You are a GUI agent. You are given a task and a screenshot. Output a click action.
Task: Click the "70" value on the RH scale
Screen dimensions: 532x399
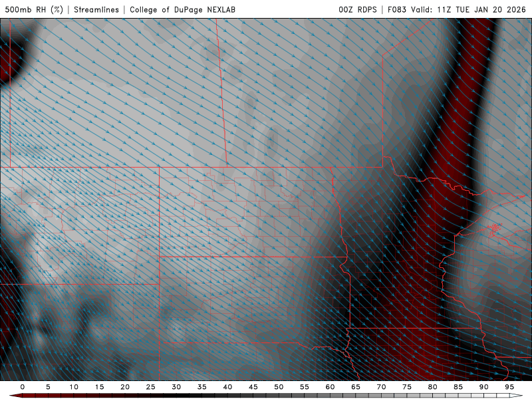click(381, 387)
